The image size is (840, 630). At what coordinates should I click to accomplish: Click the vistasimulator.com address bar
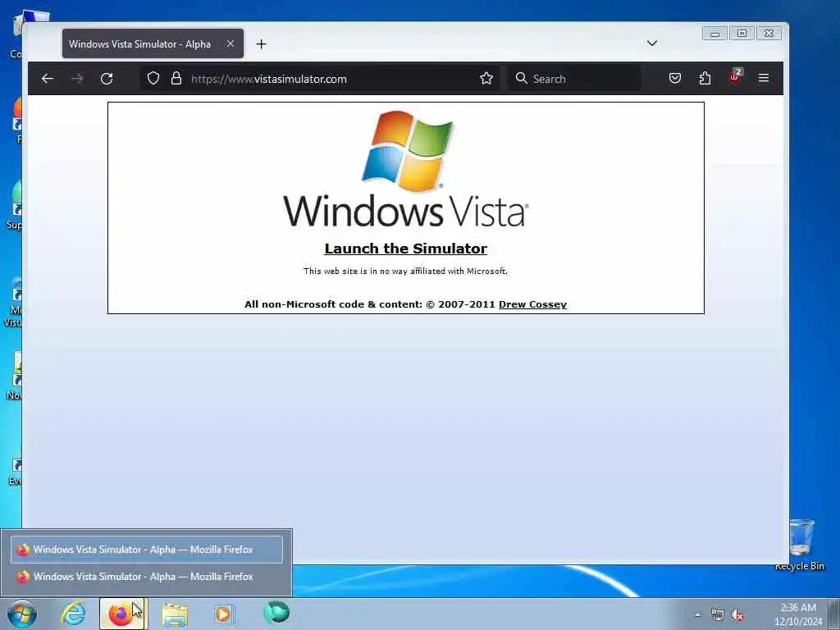pos(321,79)
